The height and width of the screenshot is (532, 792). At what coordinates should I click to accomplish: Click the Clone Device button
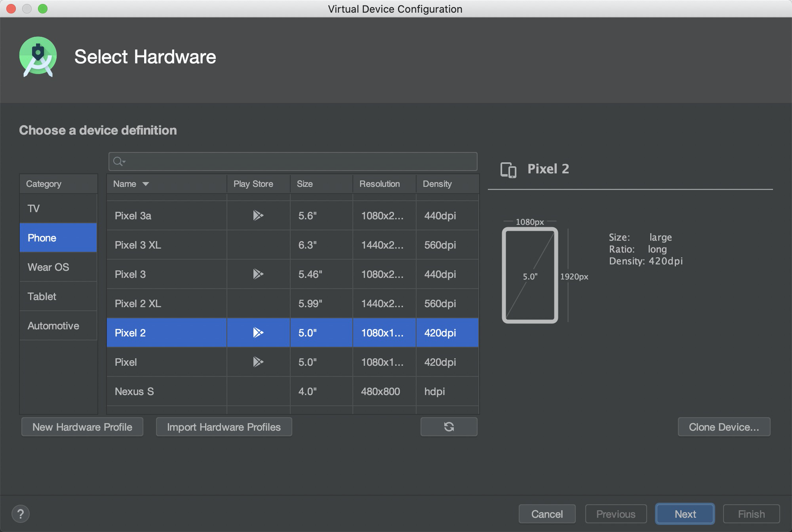click(x=724, y=427)
